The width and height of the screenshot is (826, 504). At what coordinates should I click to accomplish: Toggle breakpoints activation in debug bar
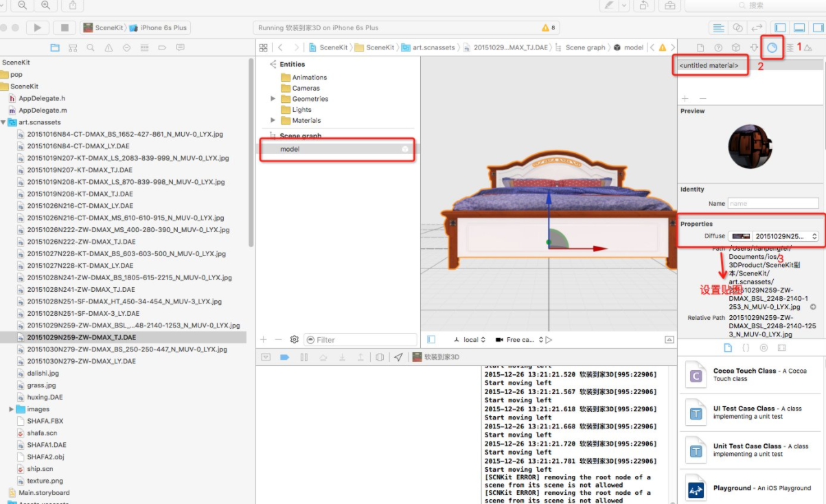(x=285, y=357)
